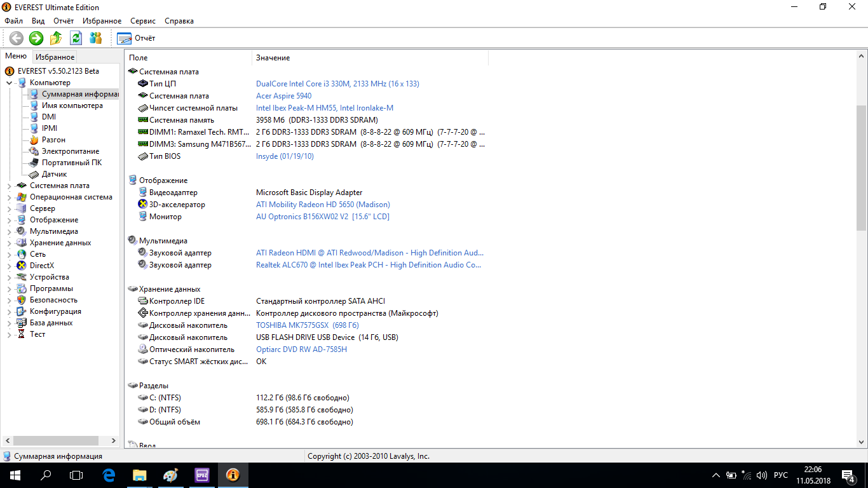Open the Acer Aspire 5940 link
This screenshot has width=868, height=488.
(283, 96)
